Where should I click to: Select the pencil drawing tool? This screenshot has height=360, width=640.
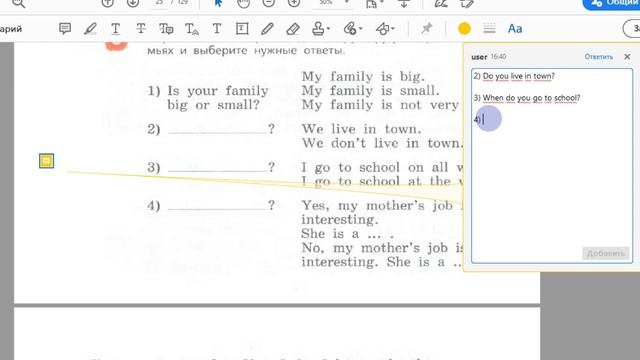pyautogui.click(x=267, y=29)
